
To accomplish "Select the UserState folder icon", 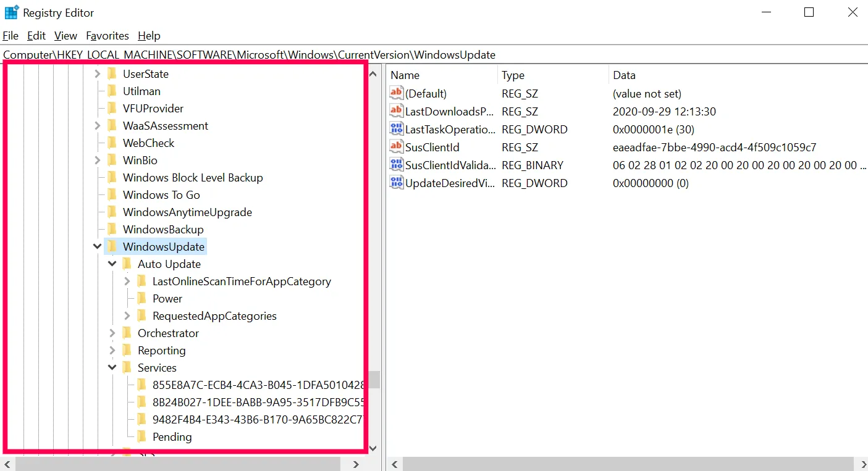I will (112, 74).
